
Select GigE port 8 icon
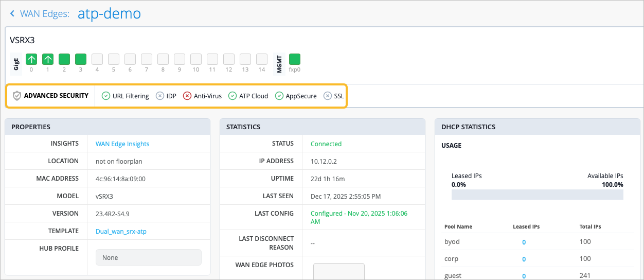163,59
